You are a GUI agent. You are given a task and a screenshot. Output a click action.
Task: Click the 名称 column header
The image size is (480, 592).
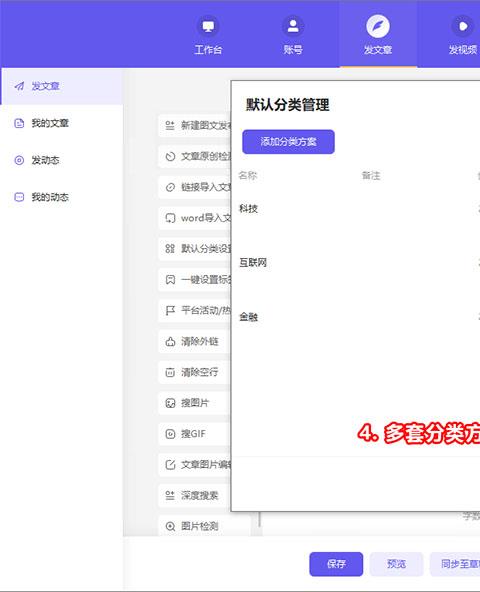pos(248,176)
